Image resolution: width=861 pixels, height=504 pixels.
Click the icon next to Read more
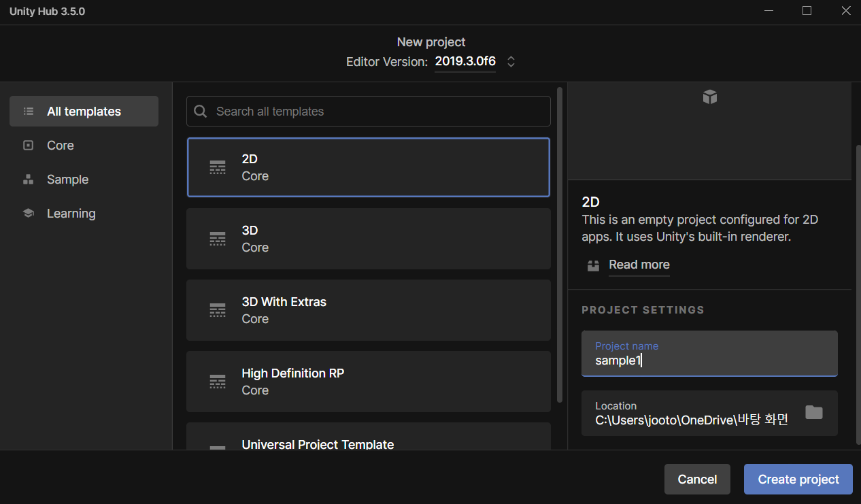(x=594, y=265)
